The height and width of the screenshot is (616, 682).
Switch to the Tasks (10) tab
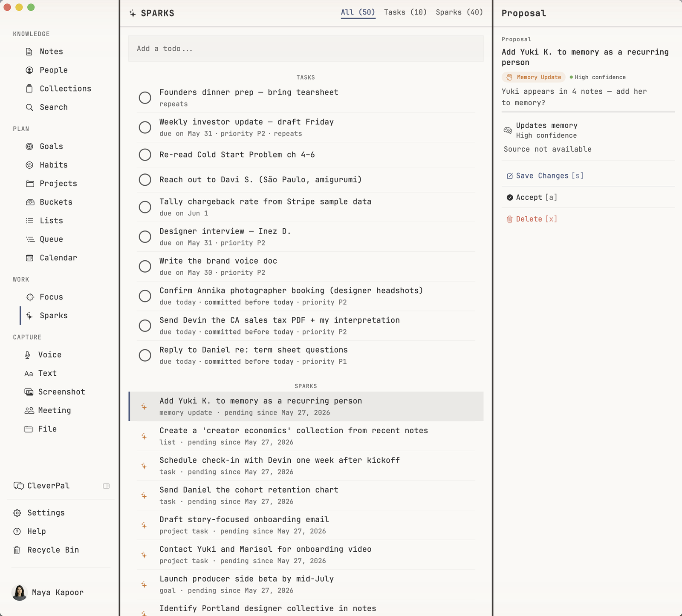(x=405, y=12)
